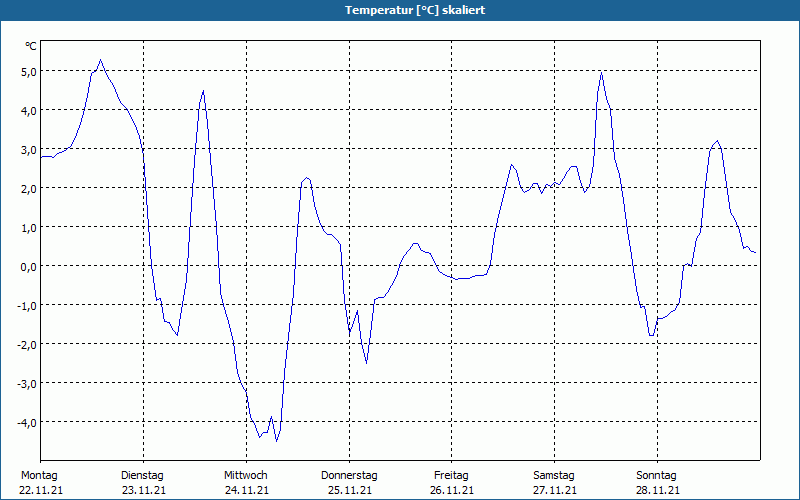This screenshot has width=800, height=500.
Task: Click the 'Donnerstag' day label
Action: pyautogui.click(x=349, y=476)
